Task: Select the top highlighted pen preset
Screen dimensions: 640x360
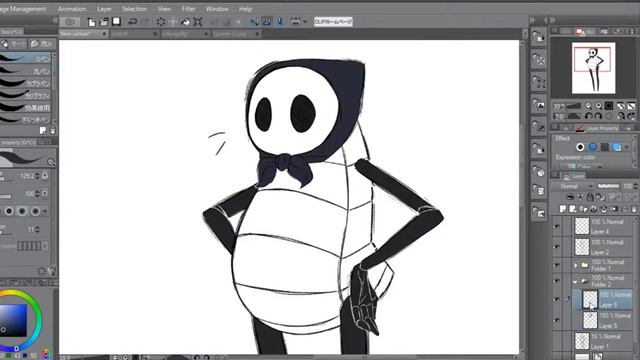Action: click(25, 58)
